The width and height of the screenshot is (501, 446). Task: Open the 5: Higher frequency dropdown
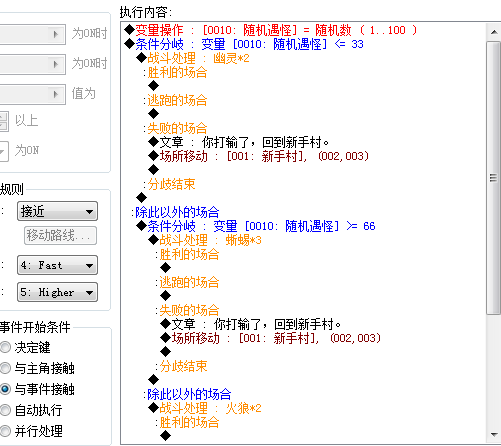click(x=57, y=292)
